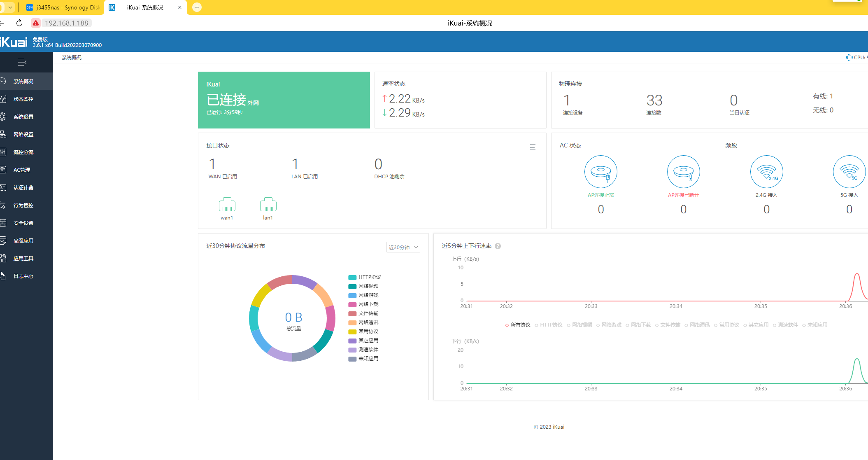
Task: Click the wan1 port icon
Action: (227, 204)
